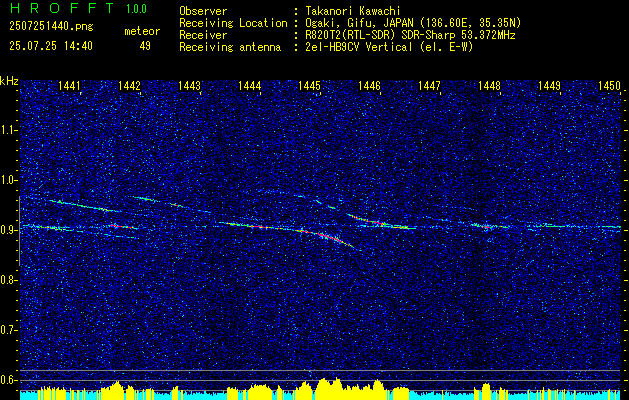The image size is (629, 400).
Task: Click the version number 1.0.0
Action: click(x=136, y=8)
